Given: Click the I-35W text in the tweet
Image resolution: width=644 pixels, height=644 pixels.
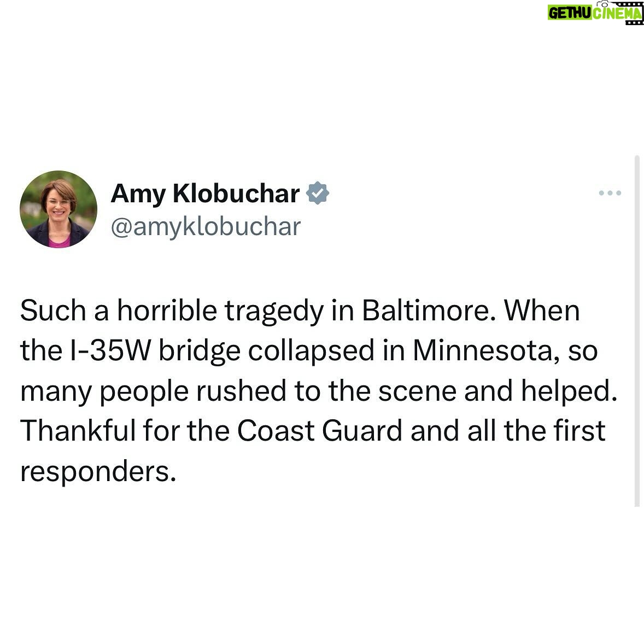Looking at the screenshot, I should [109, 350].
